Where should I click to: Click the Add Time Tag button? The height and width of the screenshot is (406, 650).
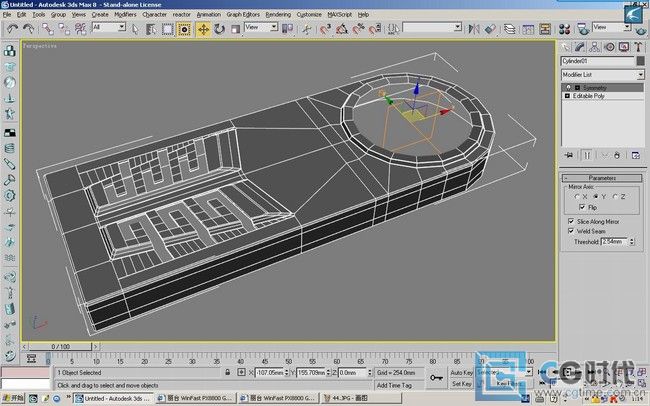(x=394, y=385)
